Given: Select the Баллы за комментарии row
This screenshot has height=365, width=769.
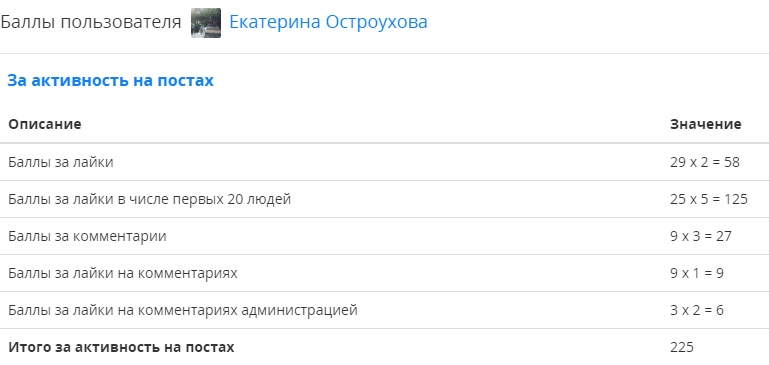Looking at the screenshot, I should point(384,236).
